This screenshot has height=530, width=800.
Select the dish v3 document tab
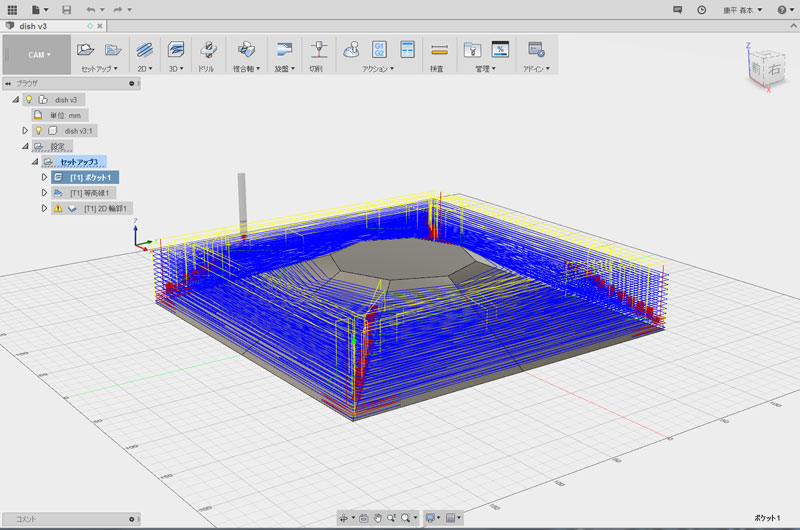pos(33,26)
